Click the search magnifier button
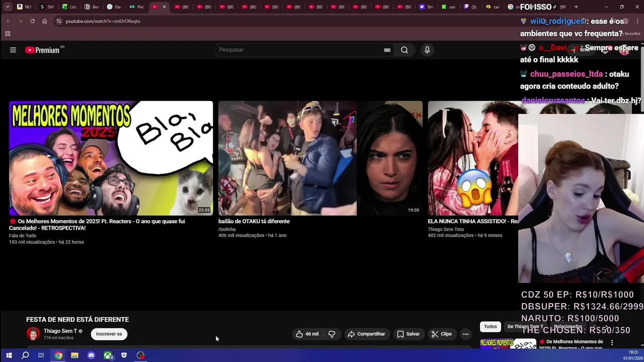The width and height of the screenshot is (644, 362). click(x=405, y=50)
